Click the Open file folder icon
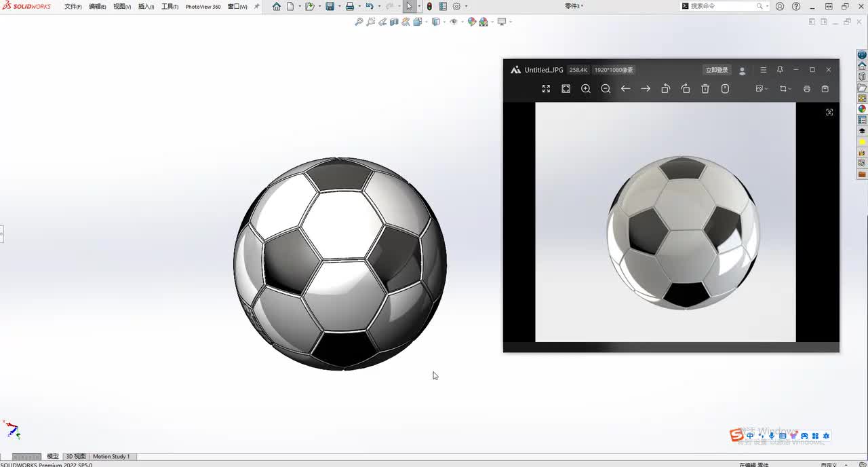 pyautogui.click(x=310, y=7)
